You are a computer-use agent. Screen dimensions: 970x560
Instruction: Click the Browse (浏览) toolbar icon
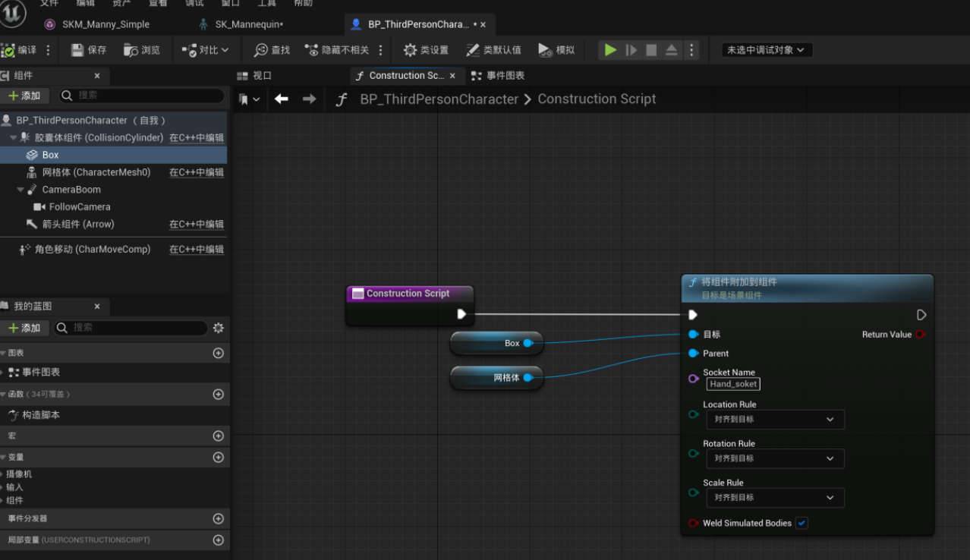coord(141,50)
